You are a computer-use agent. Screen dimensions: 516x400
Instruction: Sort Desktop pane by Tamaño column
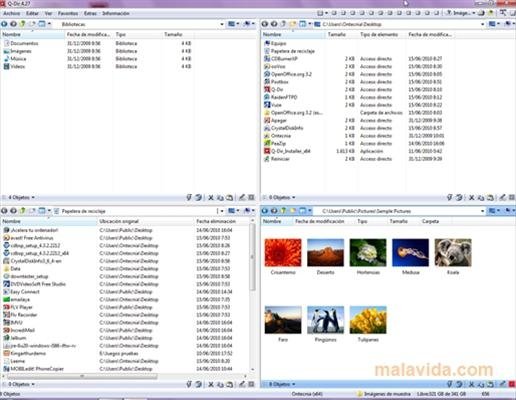pos(337,34)
